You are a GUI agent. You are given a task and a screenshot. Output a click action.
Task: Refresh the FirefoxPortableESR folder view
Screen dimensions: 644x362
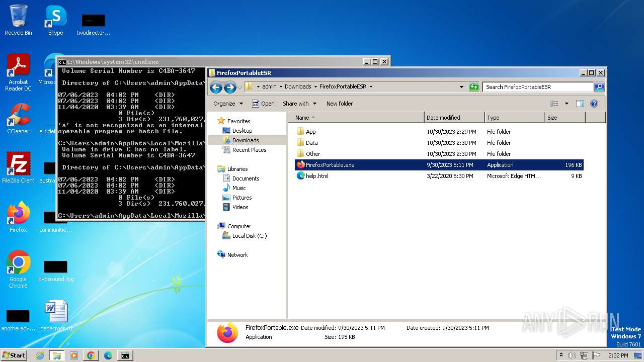pos(474,87)
